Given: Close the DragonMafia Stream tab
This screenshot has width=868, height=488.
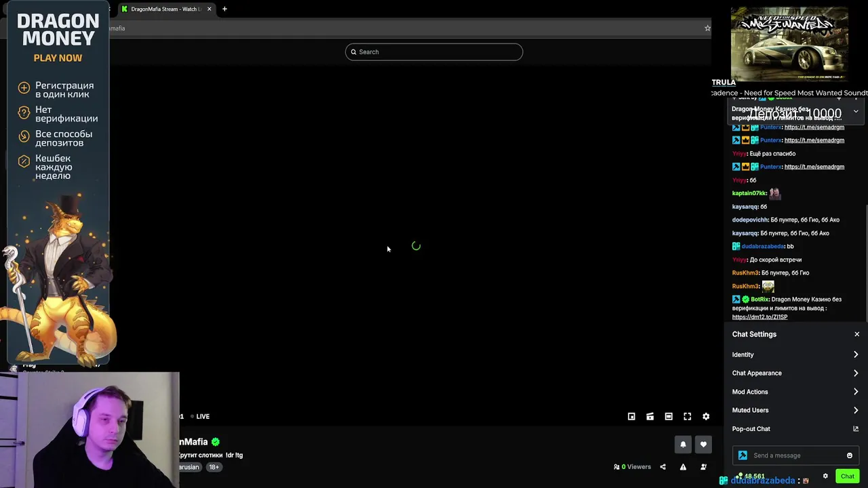Looking at the screenshot, I should [x=209, y=9].
